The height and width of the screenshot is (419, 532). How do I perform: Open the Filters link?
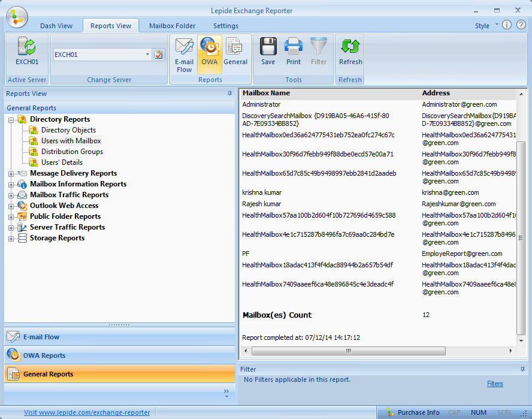click(495, 384)
